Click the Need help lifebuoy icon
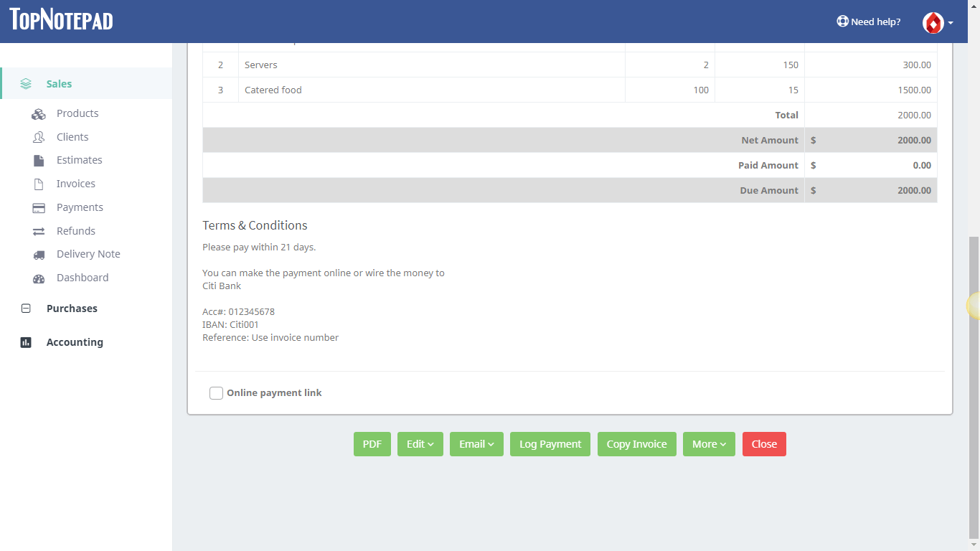The width and height of the screenshot is (980, 551). pos(842,22)
